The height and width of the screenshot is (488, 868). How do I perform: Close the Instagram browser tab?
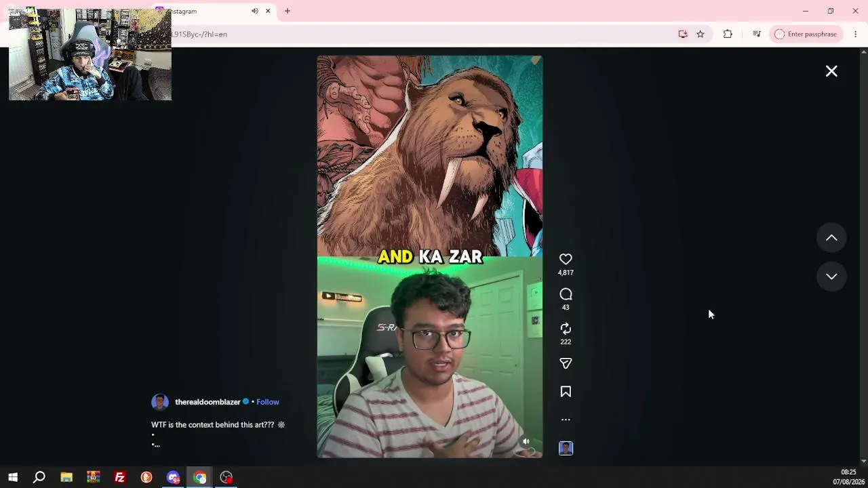click(268, 11)
